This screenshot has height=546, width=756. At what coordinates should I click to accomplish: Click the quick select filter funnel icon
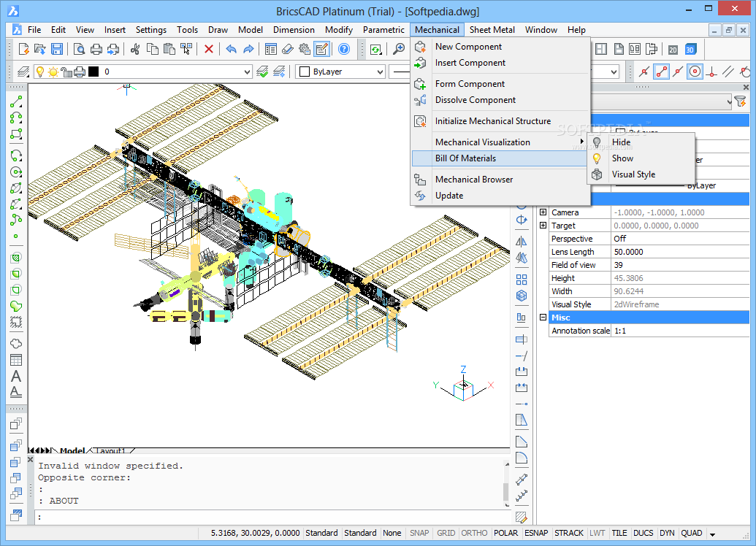click(740, 101)
